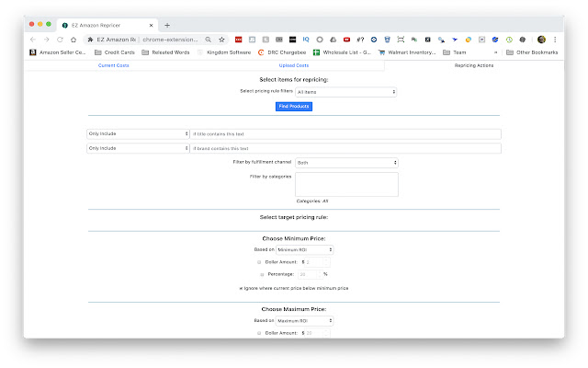The height and width of the screenshot is (368, 588).
Task: Select maximum price Dollar Amount radio
Action: coord(259,333)
